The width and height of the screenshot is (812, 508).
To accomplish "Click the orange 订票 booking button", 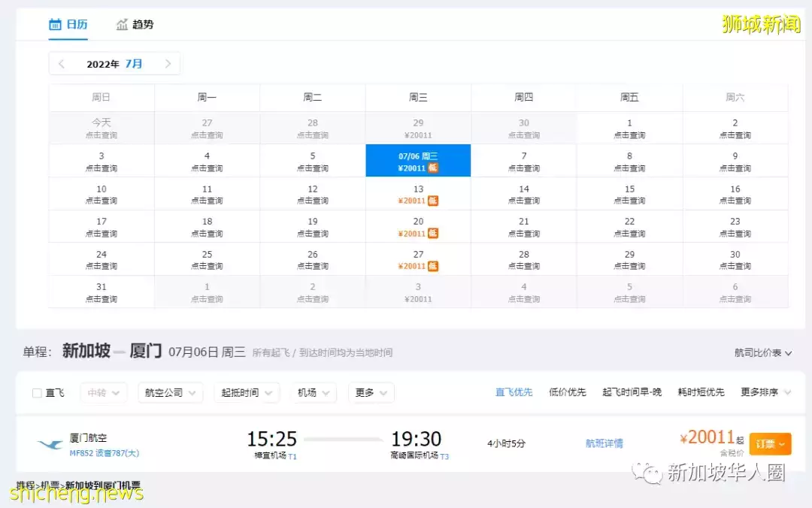I will 770,443.
